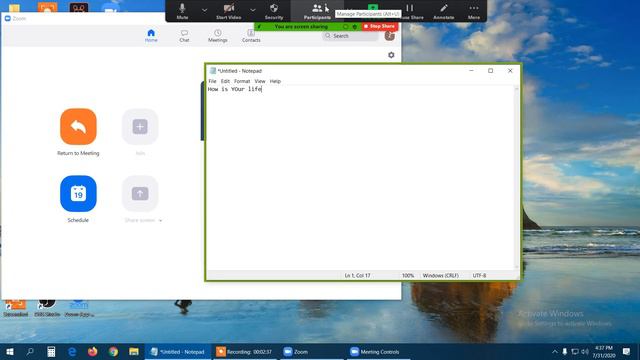640x360 pixels.
Task: Open File Explorer from taskbar
Action: pos(134,351)
